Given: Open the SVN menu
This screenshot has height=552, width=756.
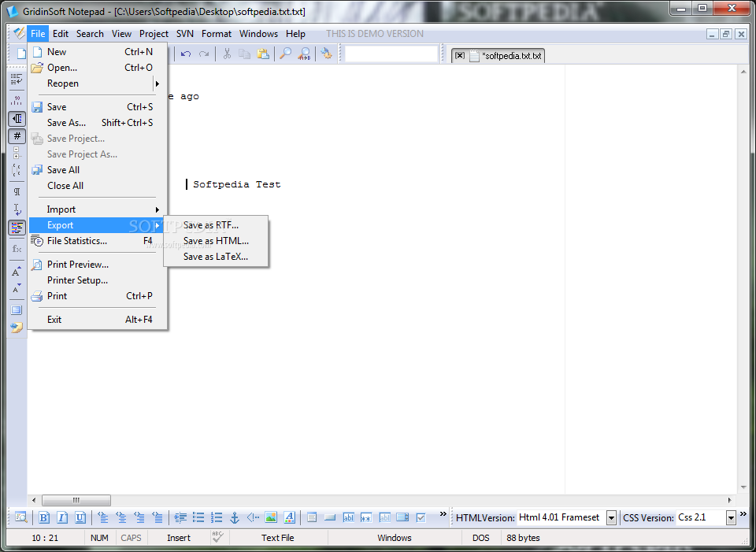Looking at the screenshot, I should coord(184,34).
